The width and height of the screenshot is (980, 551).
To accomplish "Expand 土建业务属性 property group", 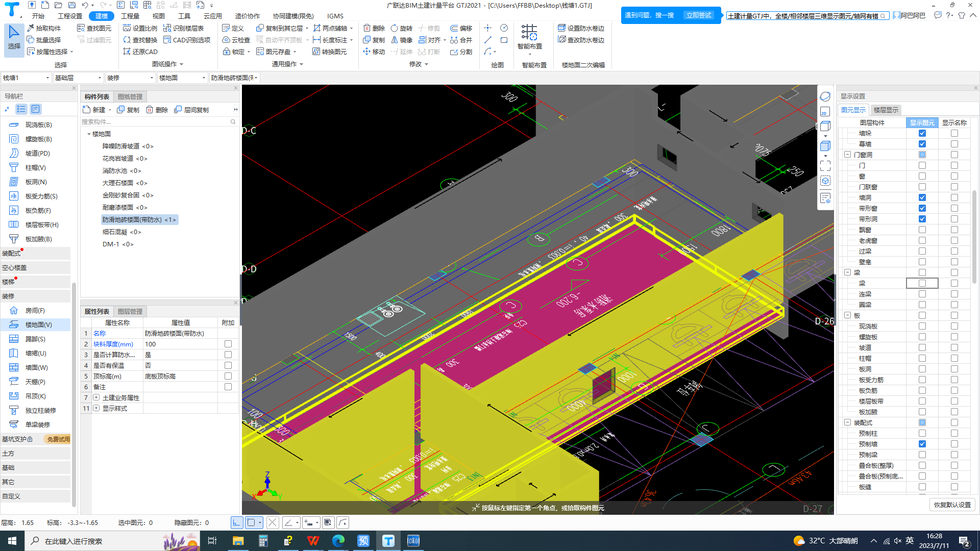I will [96, 397].
